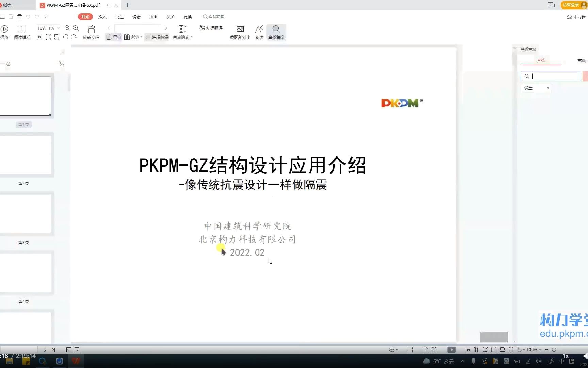
Task: Open a file with the folder icon
Action: [3, 17]
